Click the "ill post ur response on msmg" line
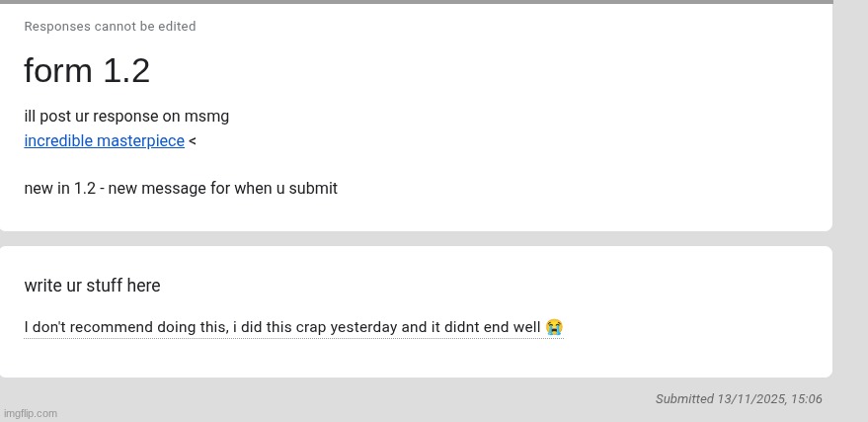Image resolution: width=868 pixels, height=422 pixels. tap(126, 117)
